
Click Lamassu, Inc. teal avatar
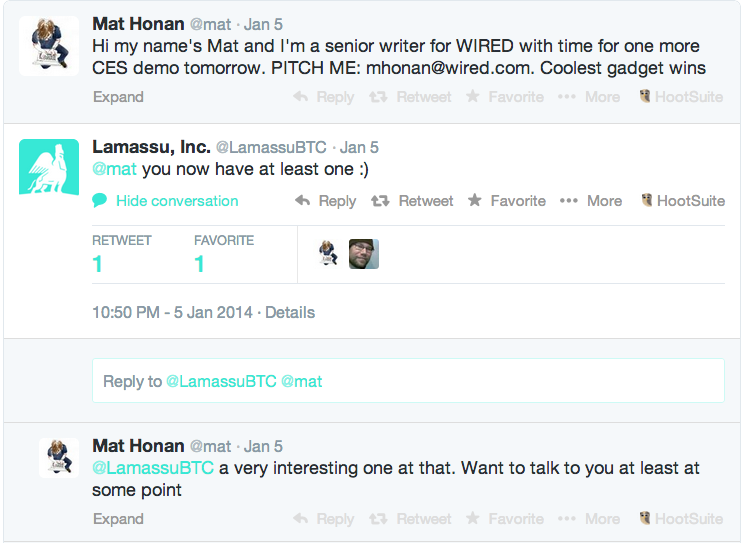[x=49, y=167]
